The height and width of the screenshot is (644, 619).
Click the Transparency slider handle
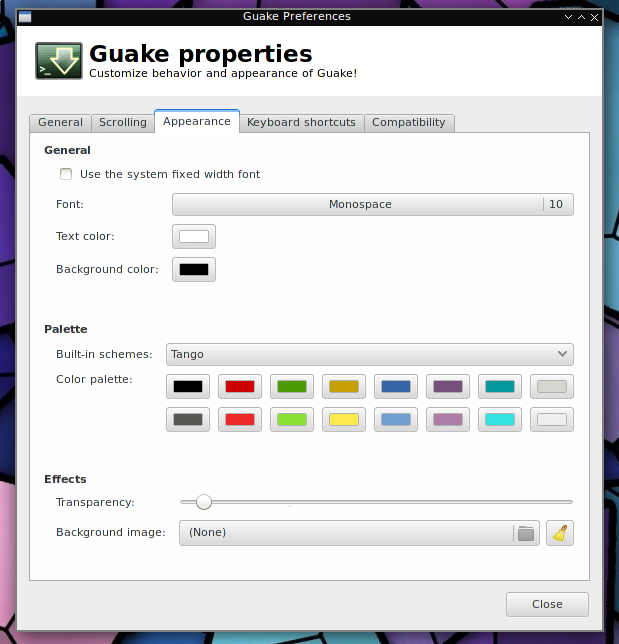[203, 502]
